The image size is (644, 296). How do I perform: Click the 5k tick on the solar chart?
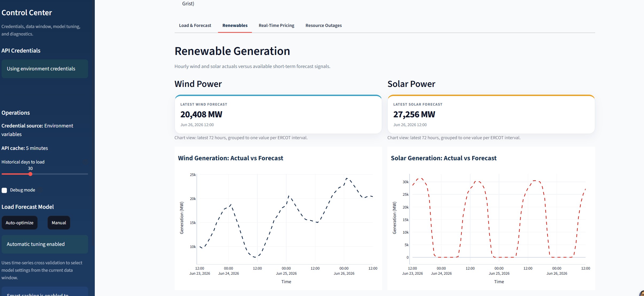[406, 245]
